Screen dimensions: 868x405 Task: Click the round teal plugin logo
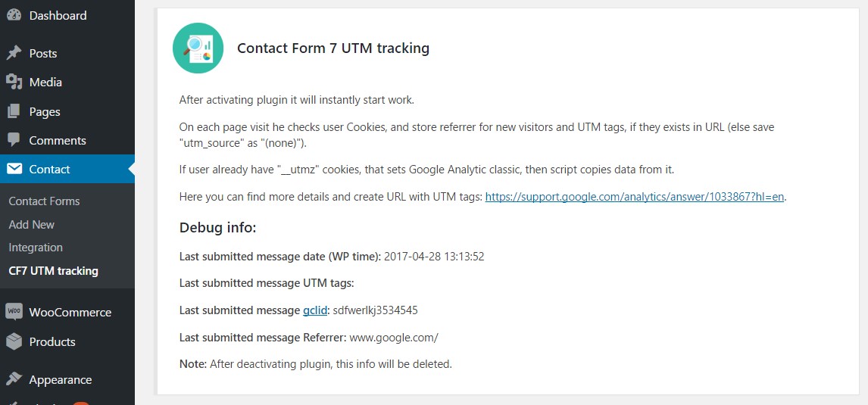[x=198, y=48]
